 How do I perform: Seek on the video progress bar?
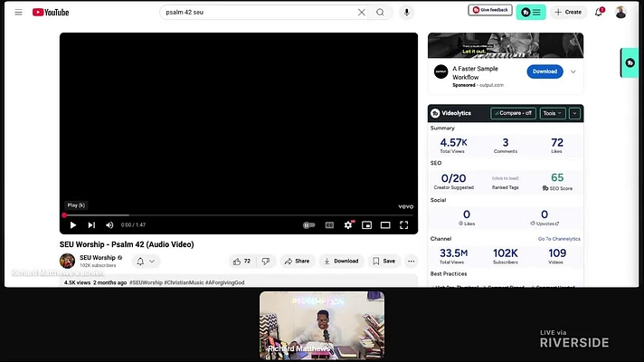click(x=239, y=214)
